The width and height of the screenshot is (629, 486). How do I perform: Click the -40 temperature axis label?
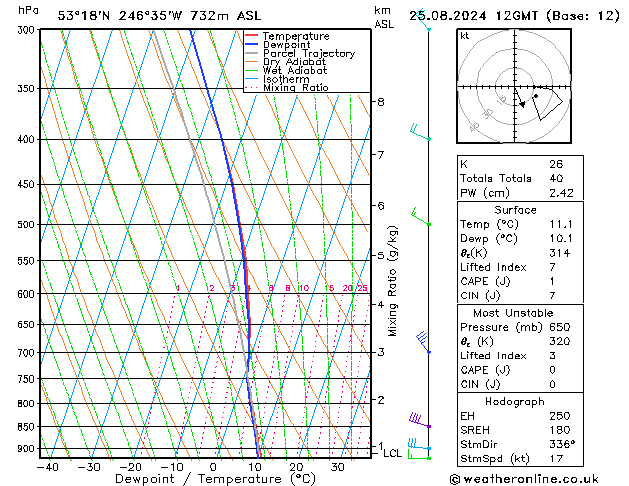(47, 467)
